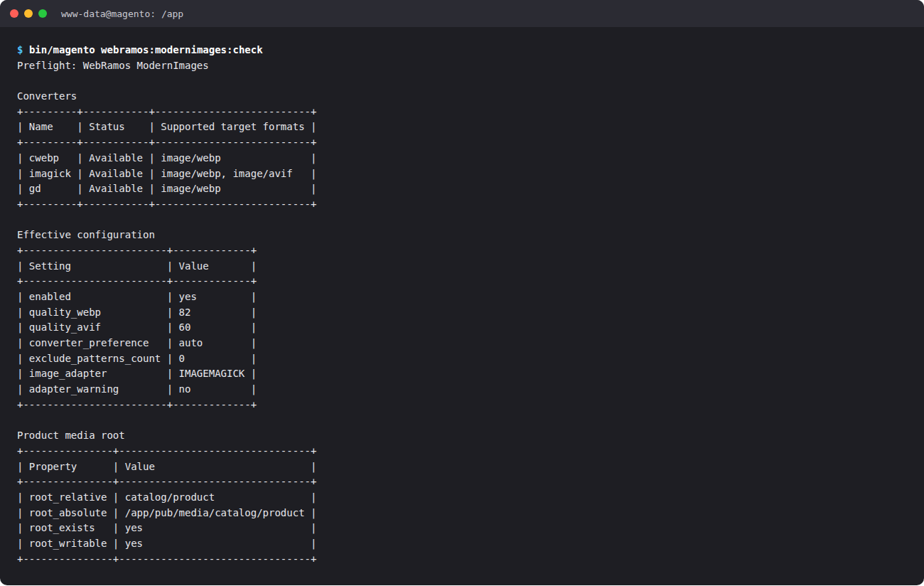
Task: Minimize the terminal using the yellow button
Action: 28,14
